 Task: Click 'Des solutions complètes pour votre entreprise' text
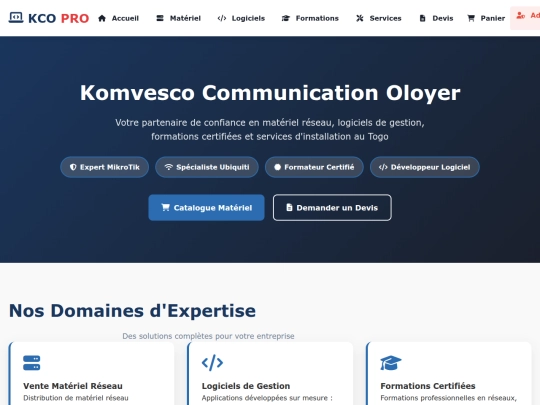pyautogui.click(x=208, y=336)
